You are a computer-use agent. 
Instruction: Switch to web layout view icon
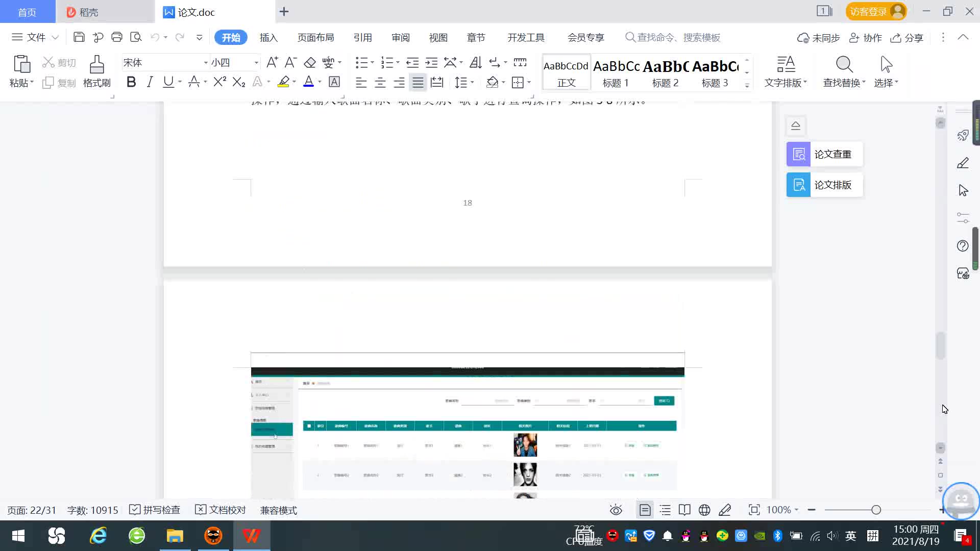pos(704,510)
